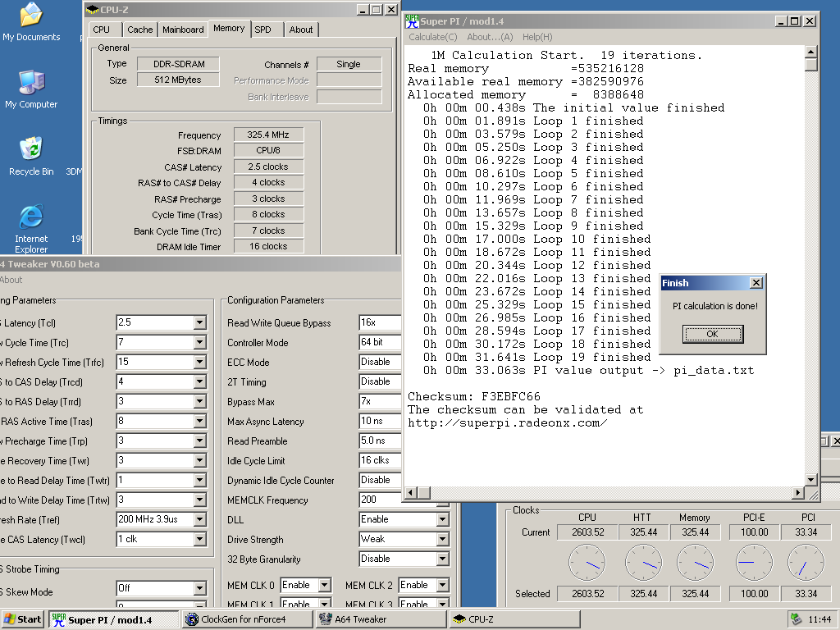Activate Super PI / mod1.4 in the taskbar
Image resolution: width=840 pixels, height=630 pixels.
113,619
